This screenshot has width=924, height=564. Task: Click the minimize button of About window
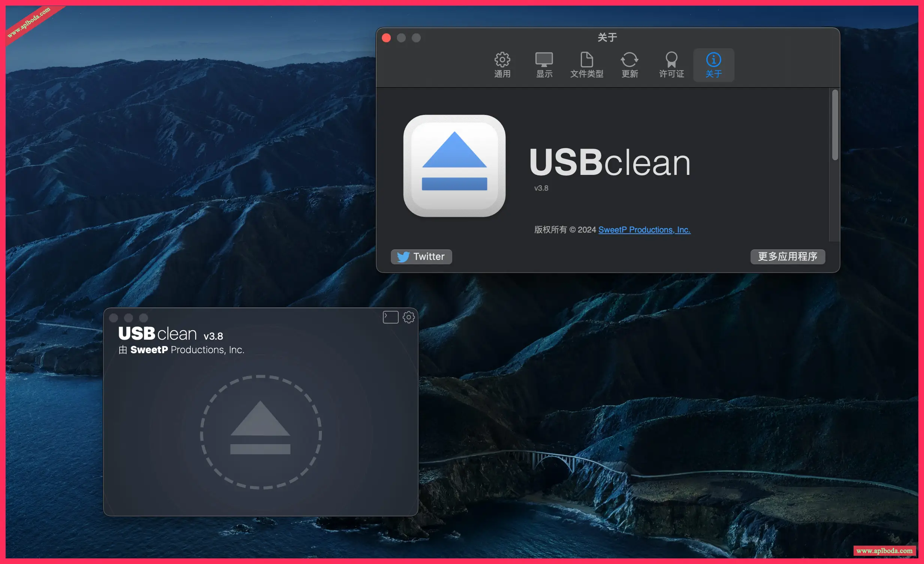401,38
